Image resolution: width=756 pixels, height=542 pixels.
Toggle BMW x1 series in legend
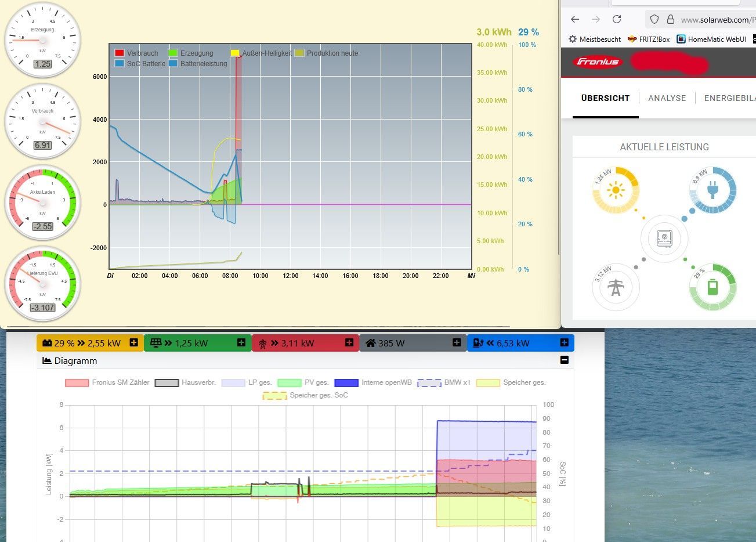click(444, 382)
